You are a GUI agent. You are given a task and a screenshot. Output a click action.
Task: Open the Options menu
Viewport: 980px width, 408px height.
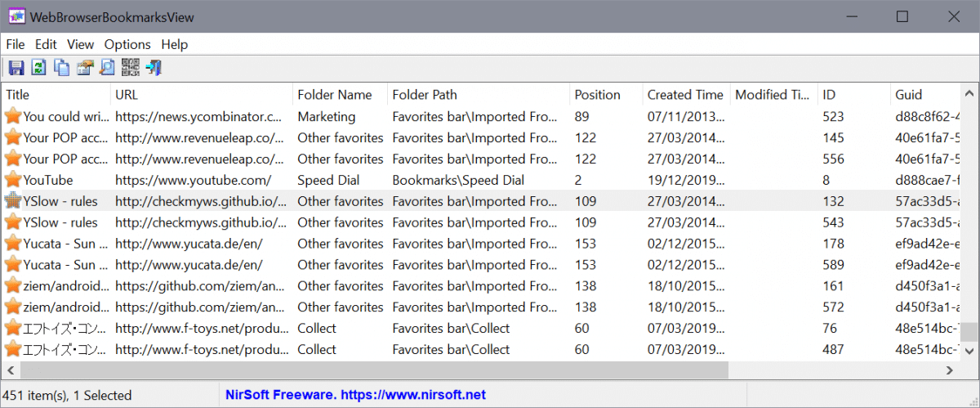coord(127,44)
